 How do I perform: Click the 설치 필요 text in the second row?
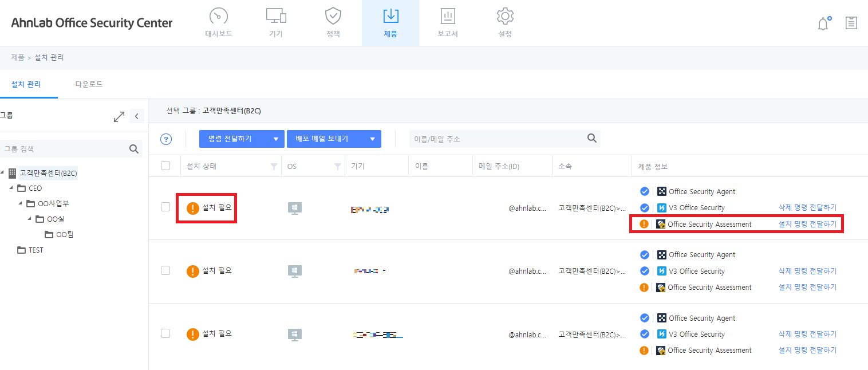(217, 270)
